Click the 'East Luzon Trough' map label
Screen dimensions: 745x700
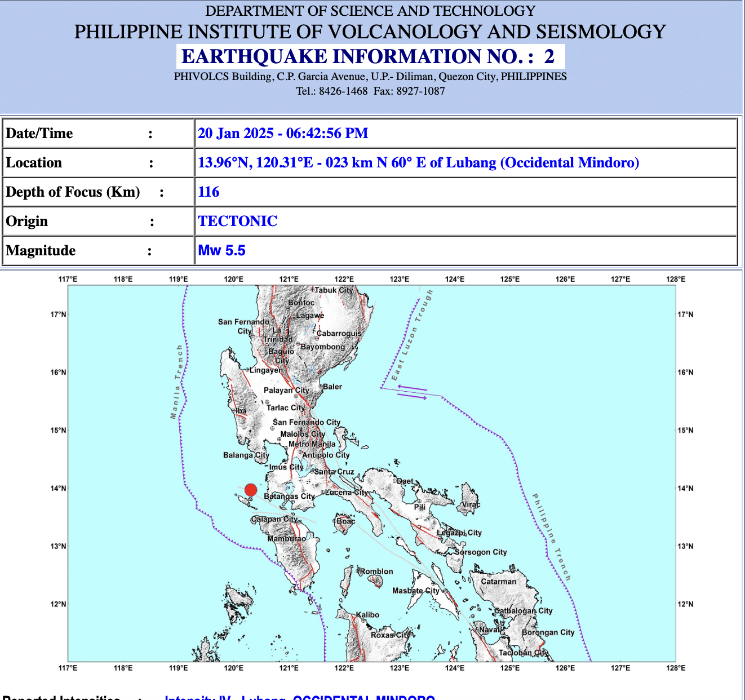point(413,335)
